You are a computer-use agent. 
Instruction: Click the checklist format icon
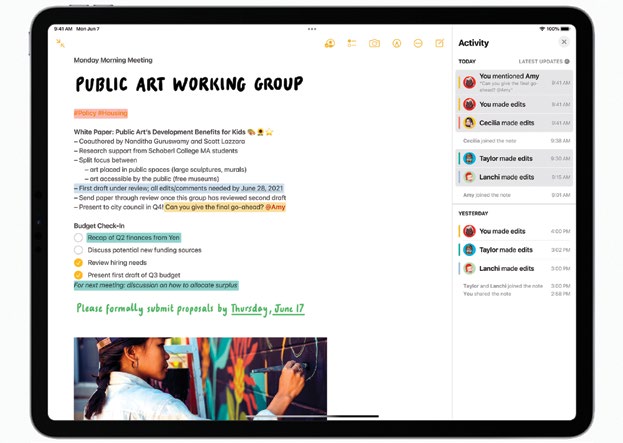[x=352, y=43]
